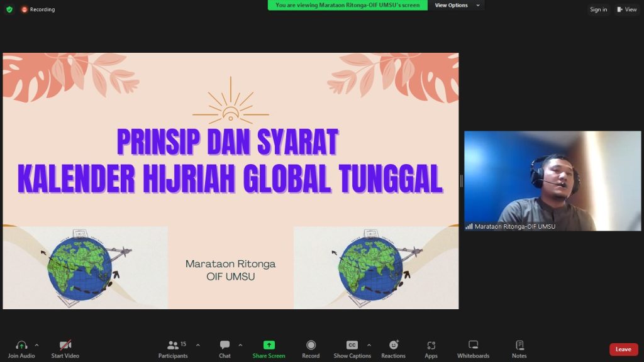Toggle Start Video camera on
The image size is (644, 362).
(x=65, y=349)
